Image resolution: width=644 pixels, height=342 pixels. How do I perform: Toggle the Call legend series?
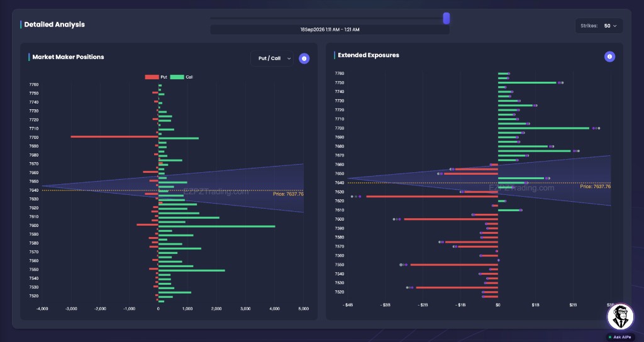pos(181,77)
